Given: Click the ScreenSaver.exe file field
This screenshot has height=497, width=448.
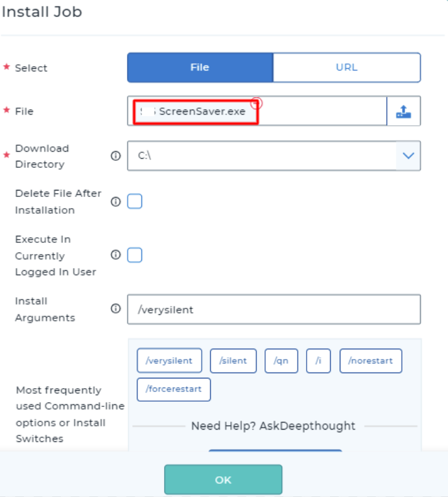Looking at the screenshot, I should [257, 111].
